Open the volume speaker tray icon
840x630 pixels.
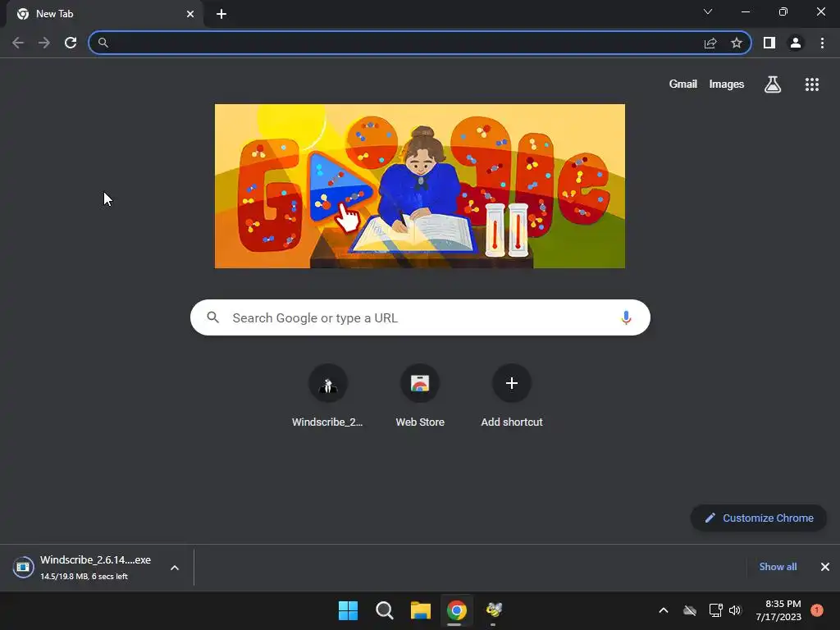[735, 610]
